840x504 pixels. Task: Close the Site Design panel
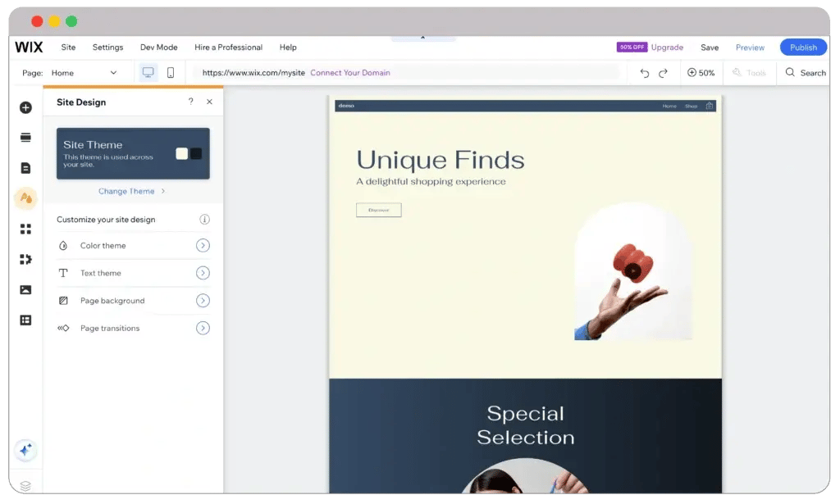coord(209,102)
